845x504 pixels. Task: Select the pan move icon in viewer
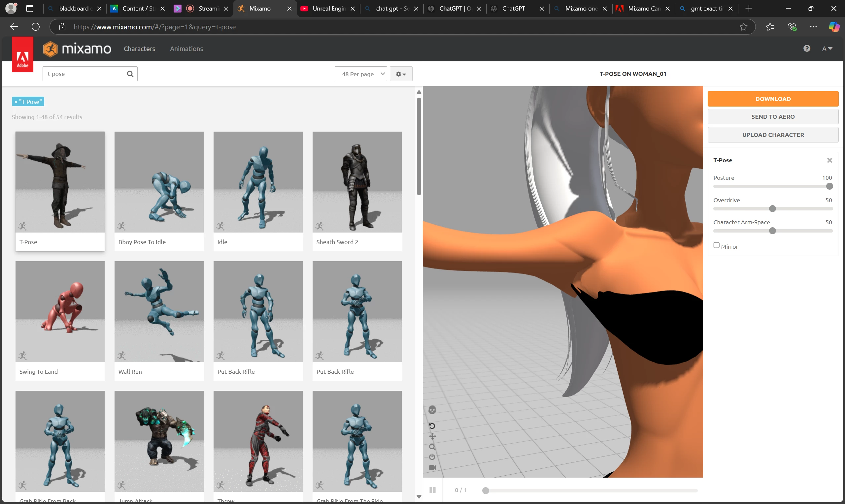432,436
